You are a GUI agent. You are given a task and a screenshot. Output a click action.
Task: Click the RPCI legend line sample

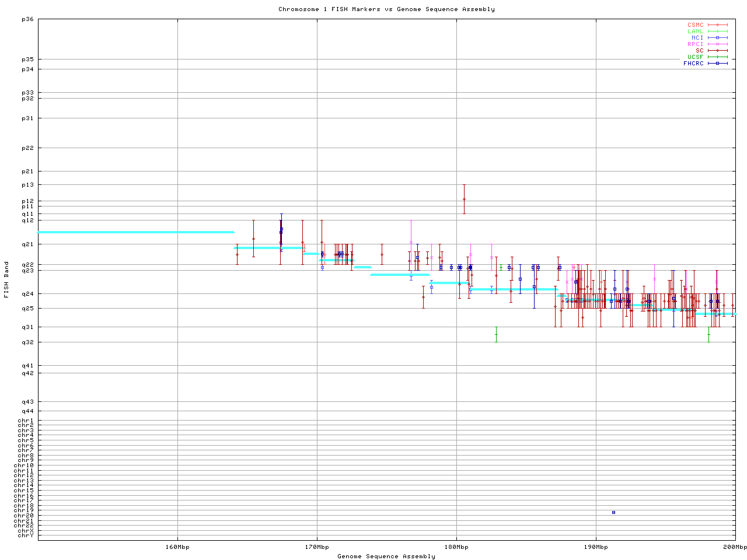(718, 44)
